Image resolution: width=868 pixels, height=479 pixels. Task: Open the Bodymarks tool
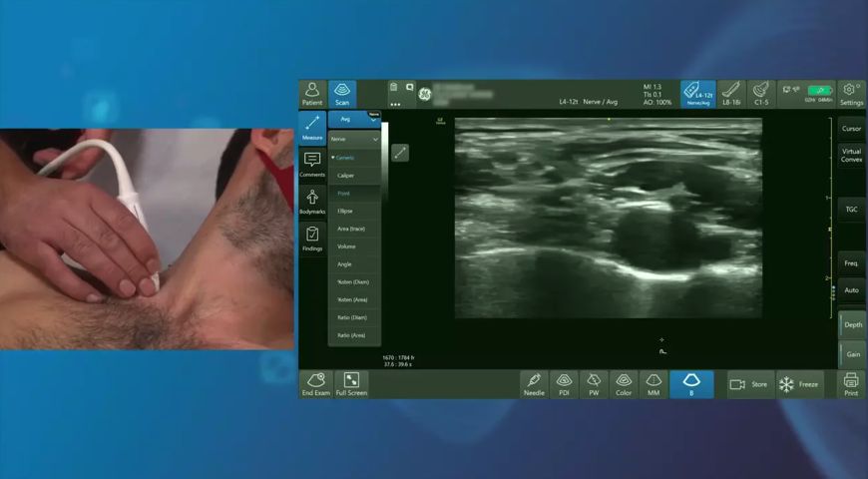(x=312, y=202)
